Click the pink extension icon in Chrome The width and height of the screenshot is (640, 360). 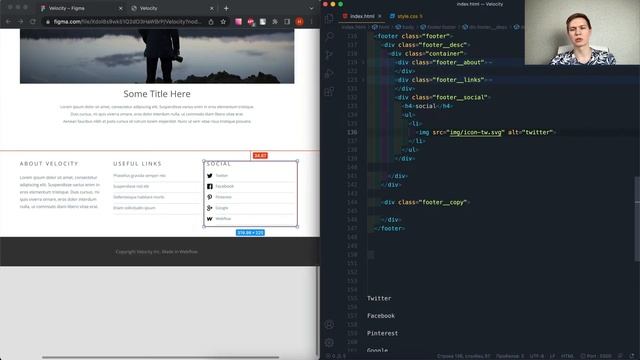238,22
